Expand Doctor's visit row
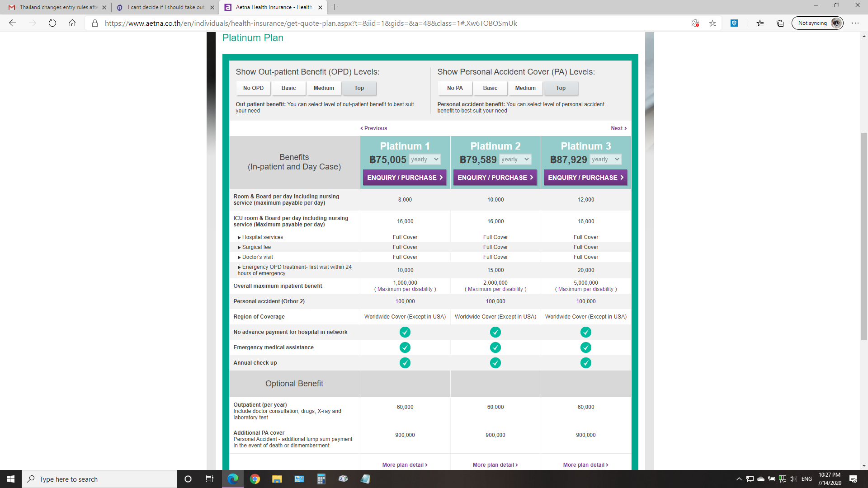This screenshot has width=868, height=488. (255, 257)
